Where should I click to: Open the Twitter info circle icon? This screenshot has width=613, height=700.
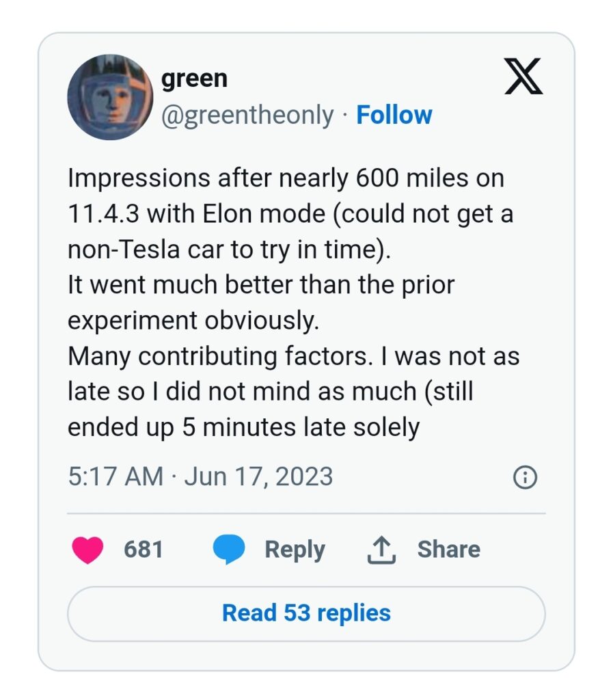[525, 478]
